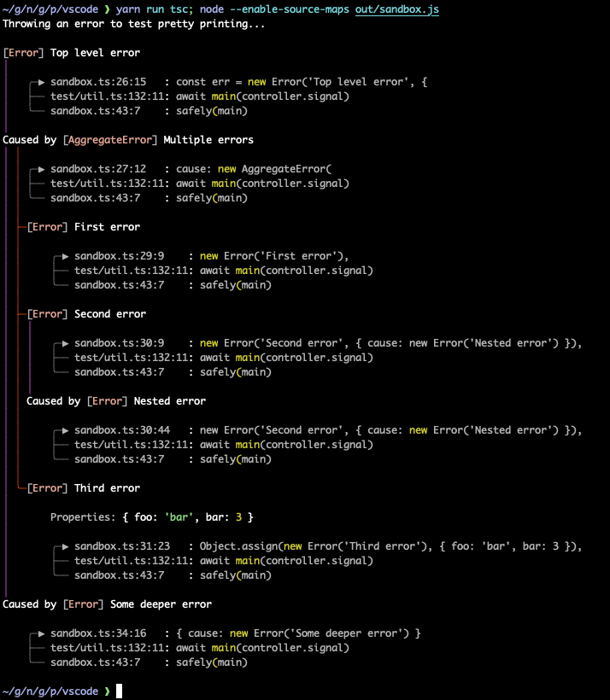
Task: Open source location sandbox.ts:30:9
Action: [x=120, y=343]
